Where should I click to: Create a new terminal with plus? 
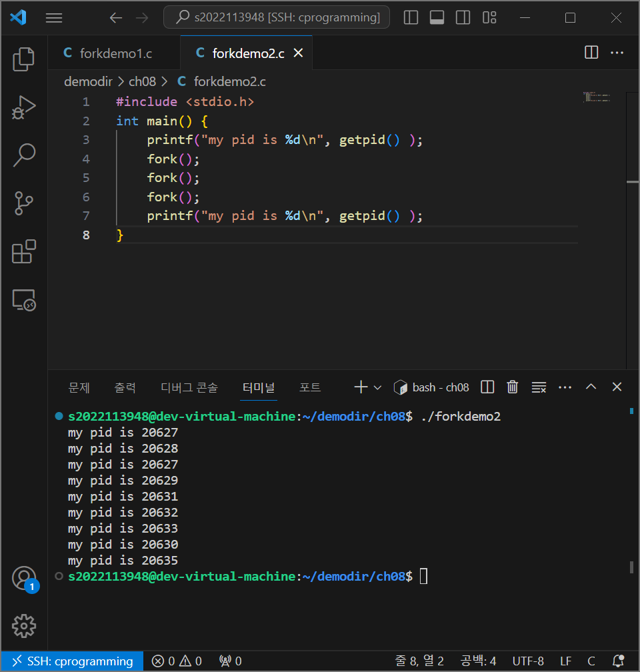pyautogui.click(x=361, y=387)
